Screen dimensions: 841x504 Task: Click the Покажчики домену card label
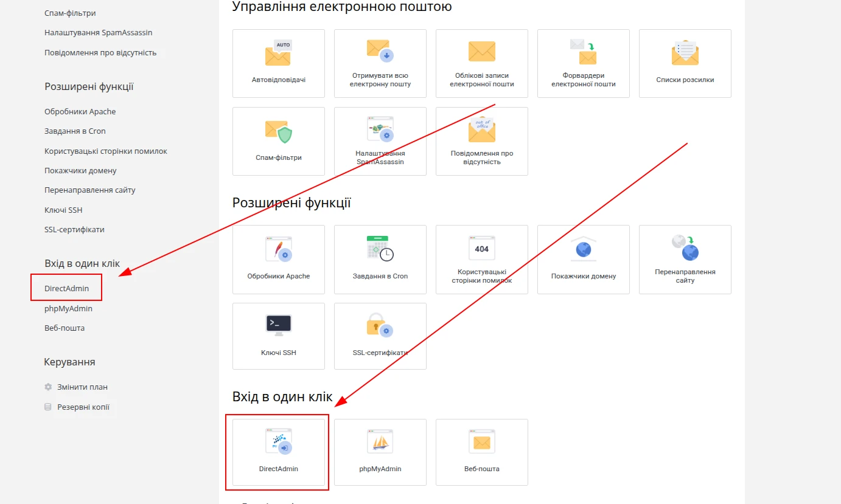point(584,276)
